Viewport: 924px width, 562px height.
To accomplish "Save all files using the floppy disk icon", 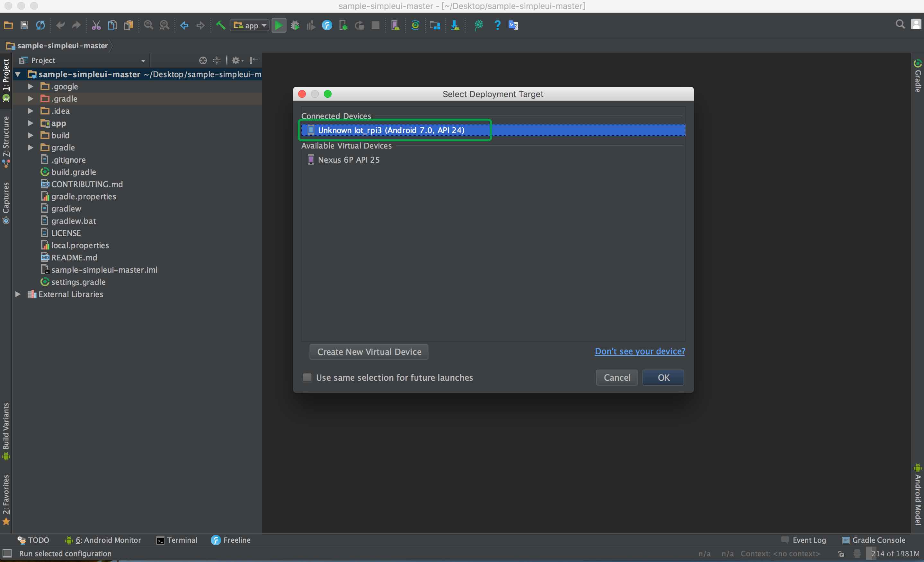I will 24,25.
